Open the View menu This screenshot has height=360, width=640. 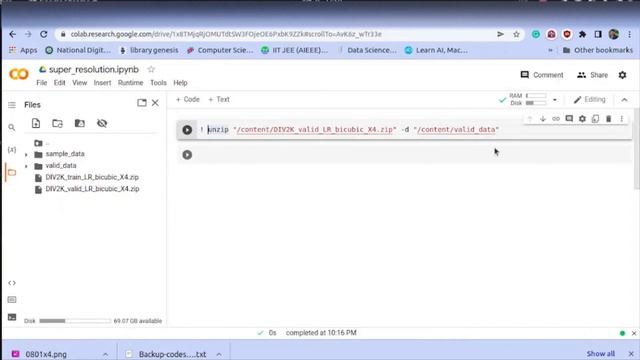point(80,83)
